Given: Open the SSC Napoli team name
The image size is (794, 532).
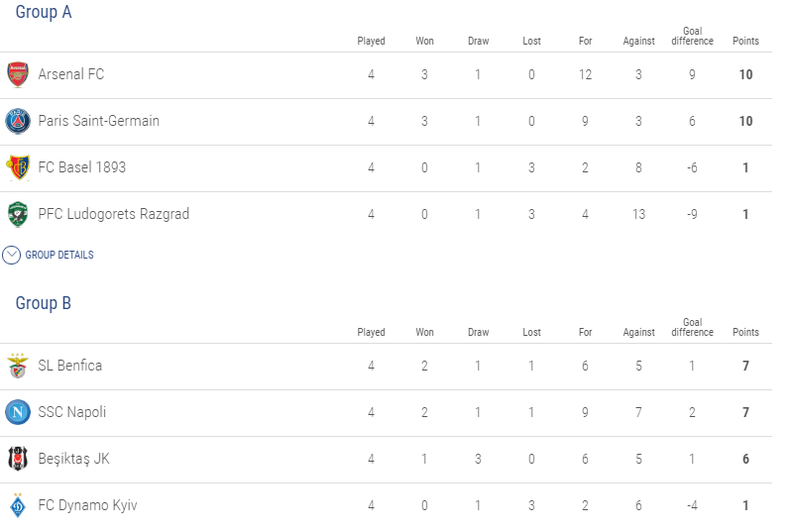Looking at the screenshot, I should point(72,412).
